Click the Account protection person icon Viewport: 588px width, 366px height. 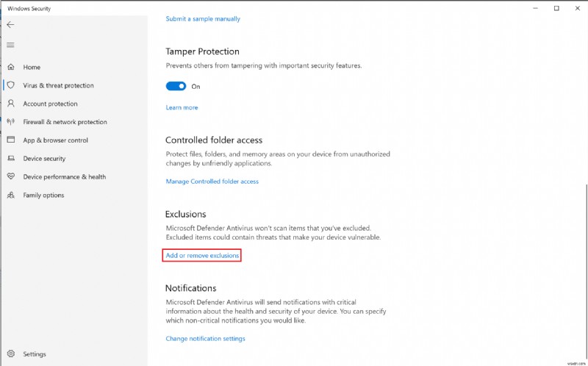10,104
